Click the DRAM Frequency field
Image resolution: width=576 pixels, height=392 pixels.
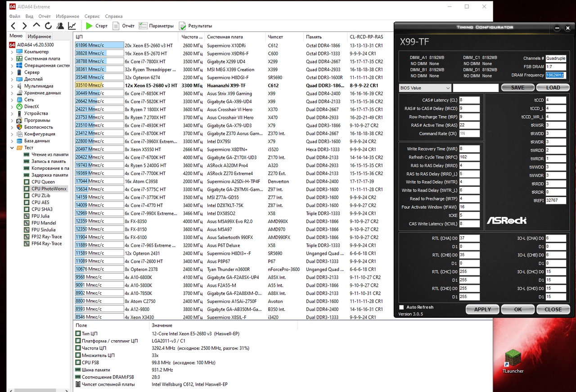556,75
